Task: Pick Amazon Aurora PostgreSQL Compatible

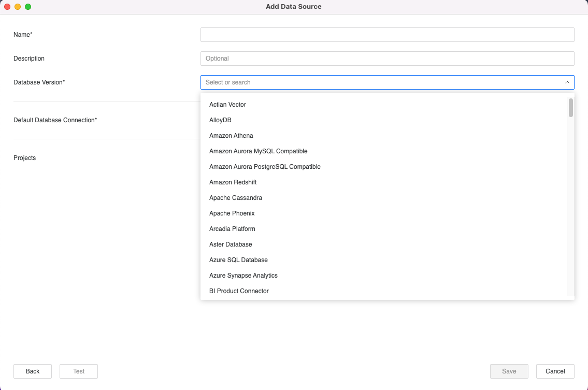Action: pos(265,167)
